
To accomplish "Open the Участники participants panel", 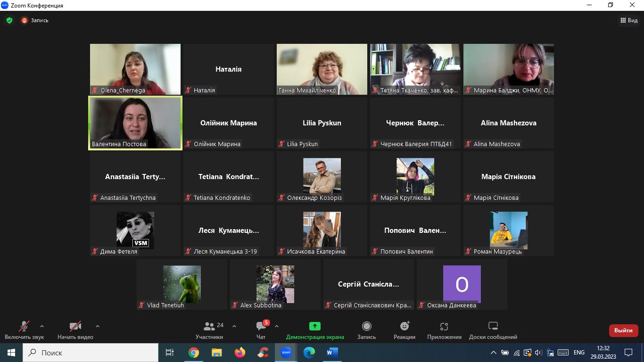I will (x=209, y=330).
